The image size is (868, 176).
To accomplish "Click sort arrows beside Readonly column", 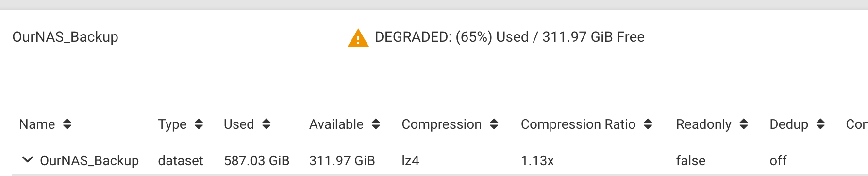I will [x=744, y=124].
